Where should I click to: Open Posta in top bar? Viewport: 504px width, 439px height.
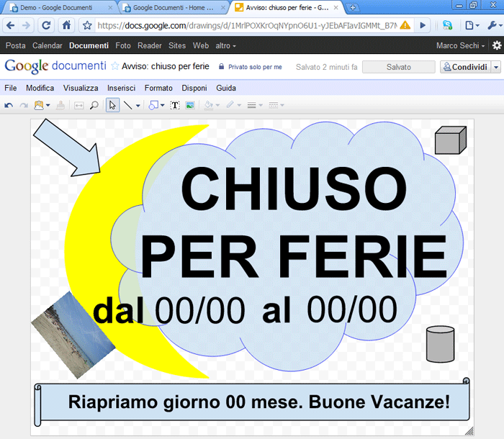15,45
